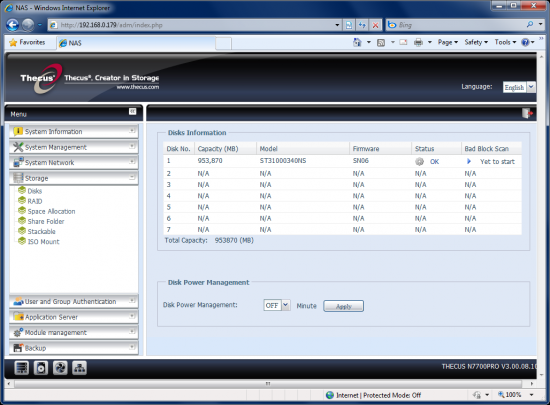Click the disk 1 status gear icon

click(x=420, y=162)
